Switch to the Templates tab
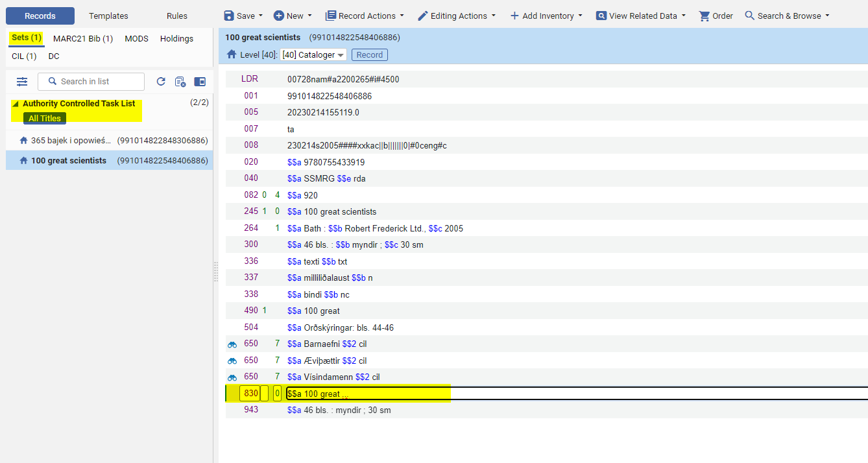868x463 pixels. [x=108, y=16]
